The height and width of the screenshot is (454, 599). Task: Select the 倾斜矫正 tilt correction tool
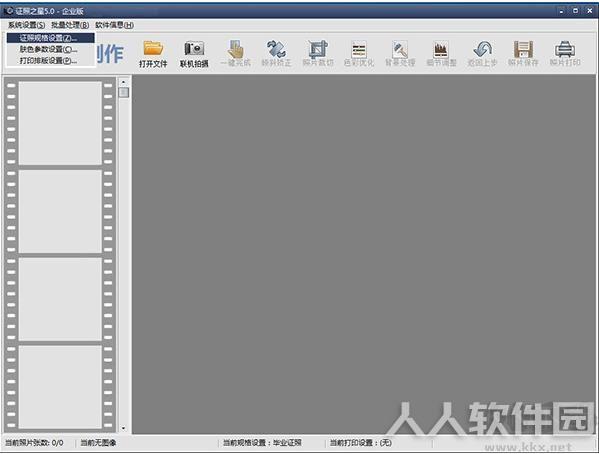click(276, 54)
